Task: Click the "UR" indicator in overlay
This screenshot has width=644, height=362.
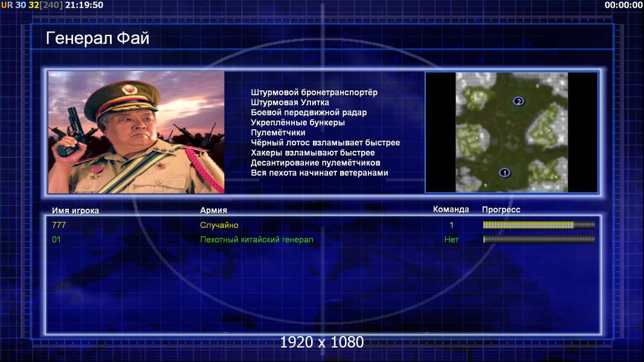Action: (x=7, y=5)
